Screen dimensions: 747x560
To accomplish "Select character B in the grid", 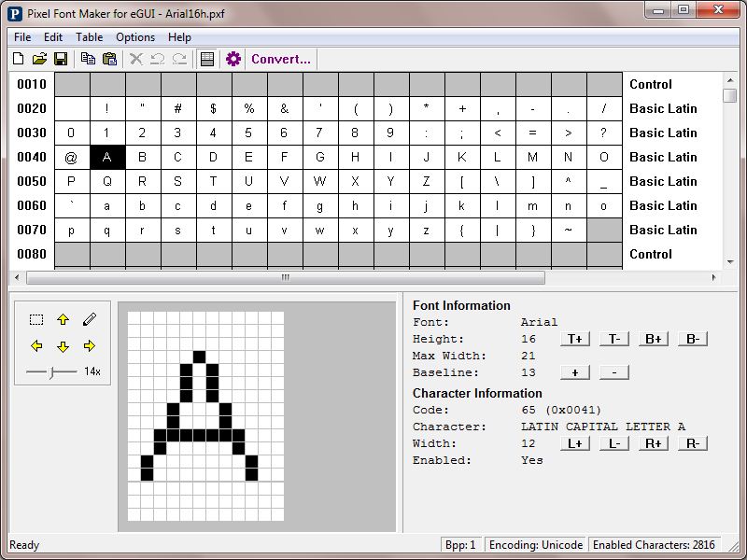I will click(x=142, y=157).
